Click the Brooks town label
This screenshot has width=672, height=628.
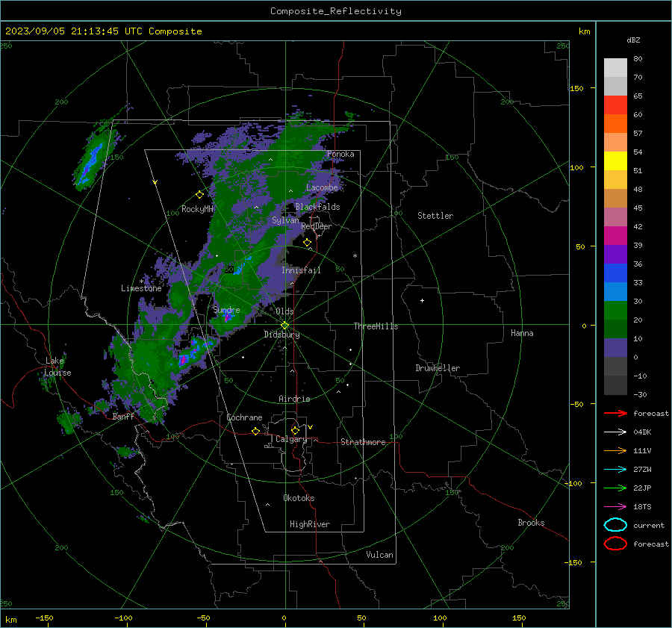(531, 523)
